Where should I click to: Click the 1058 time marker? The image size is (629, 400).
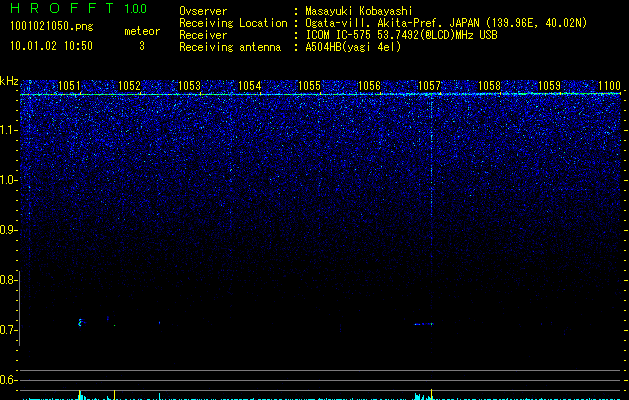coord(489,85)
